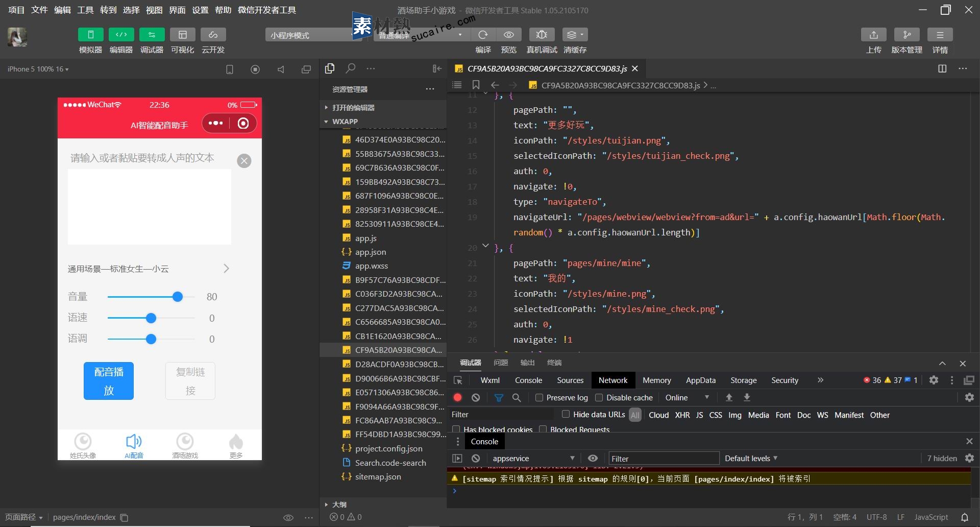Open the search icon in the sidebar

[x=351, y=68]
